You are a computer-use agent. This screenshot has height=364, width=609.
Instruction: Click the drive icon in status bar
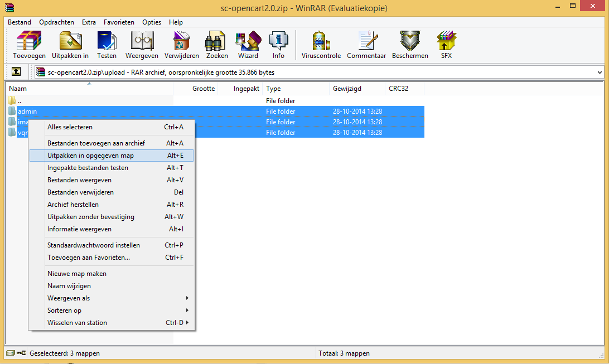[x=11, y=353]
